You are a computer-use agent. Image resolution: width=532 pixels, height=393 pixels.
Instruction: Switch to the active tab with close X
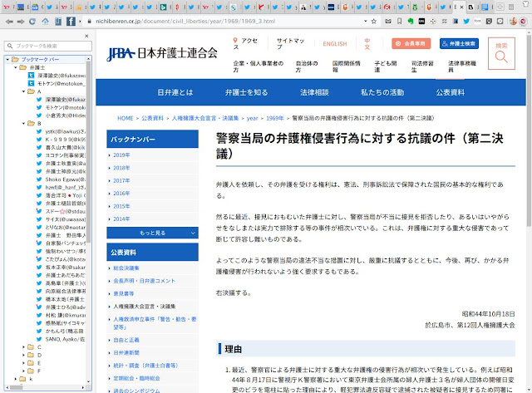coord(458,7)
